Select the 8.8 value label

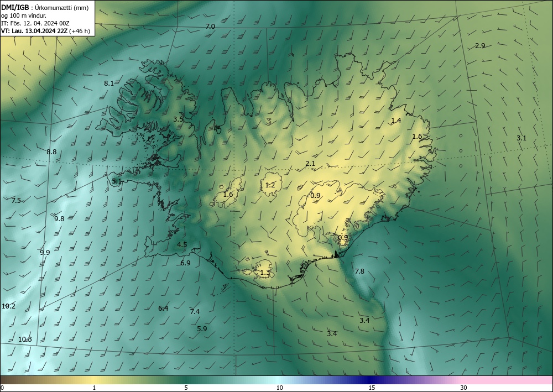point(51,152)
